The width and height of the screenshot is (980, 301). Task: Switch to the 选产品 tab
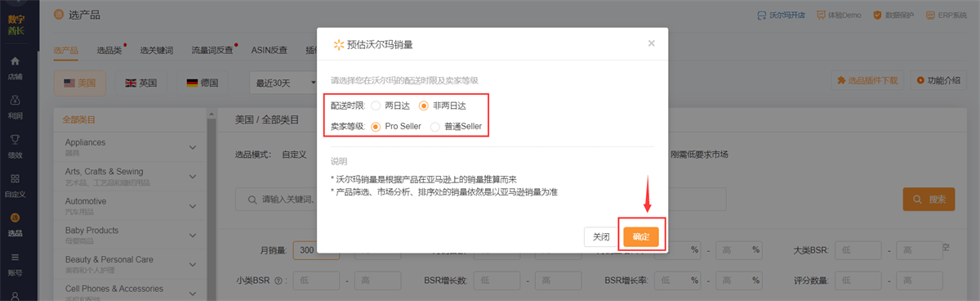(x=66, y=50)
